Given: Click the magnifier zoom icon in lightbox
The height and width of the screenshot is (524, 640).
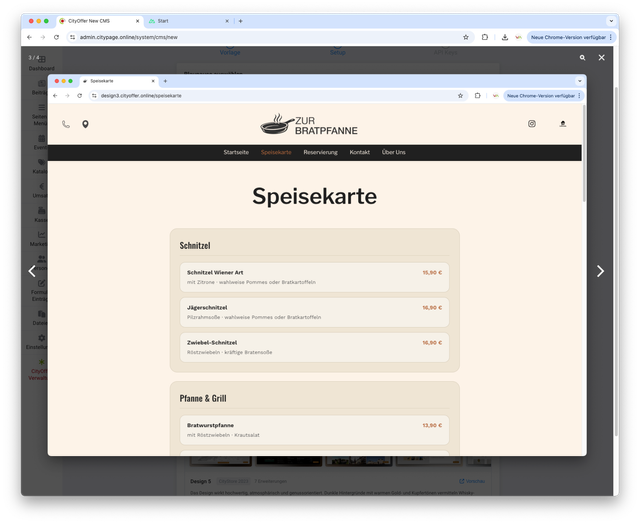Looking at the screenshot, I should [x=582, y=58].
